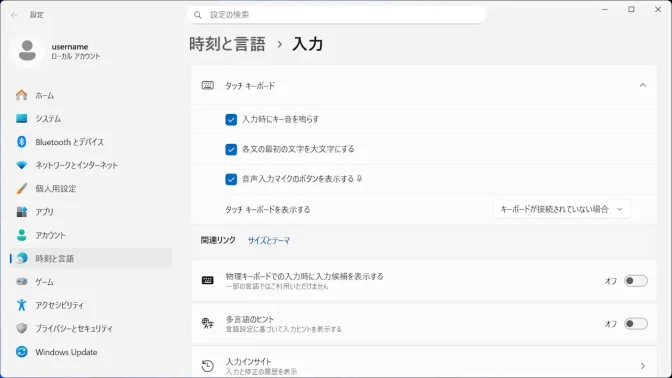Open ホーム in the sidebar
This screenshot has width=672, height=378.
91,95
